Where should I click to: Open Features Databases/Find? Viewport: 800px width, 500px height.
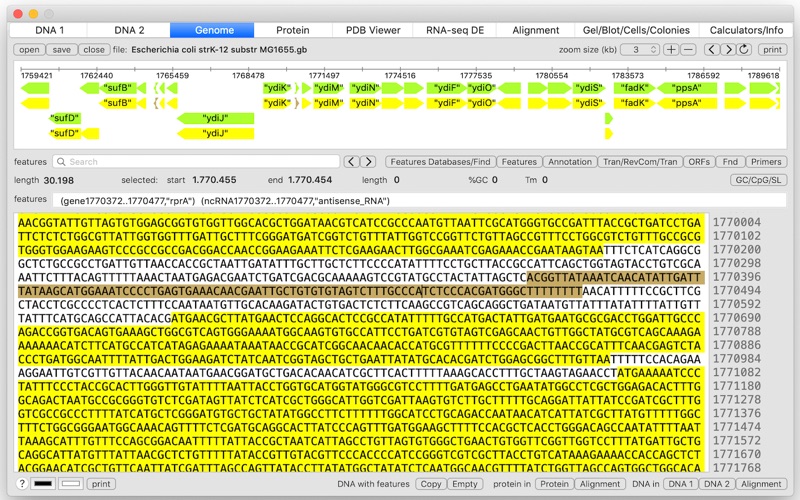[440, 162]
